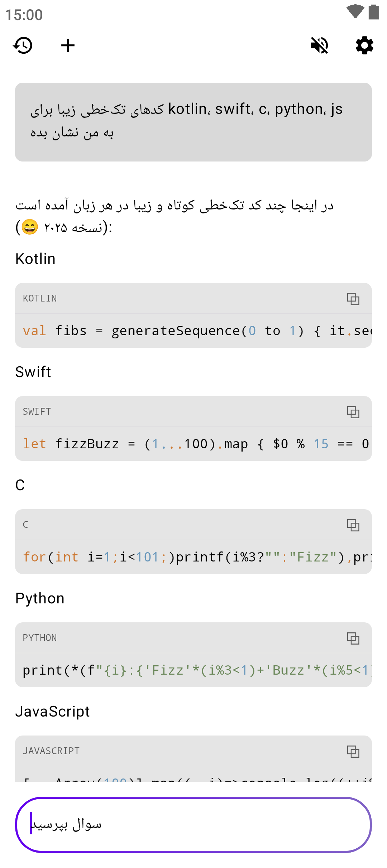
Task: Copy the C code block
Action: coord(353,525)
